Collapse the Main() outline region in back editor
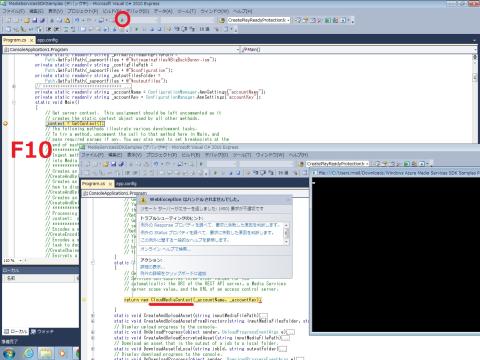 click(x=14, y=102)
